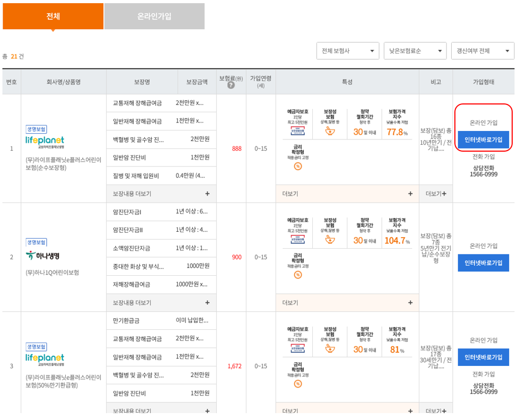The image size is (518, 420).
Task: Click 만기환급금 coverage row
Action: (x=161, y=320)
